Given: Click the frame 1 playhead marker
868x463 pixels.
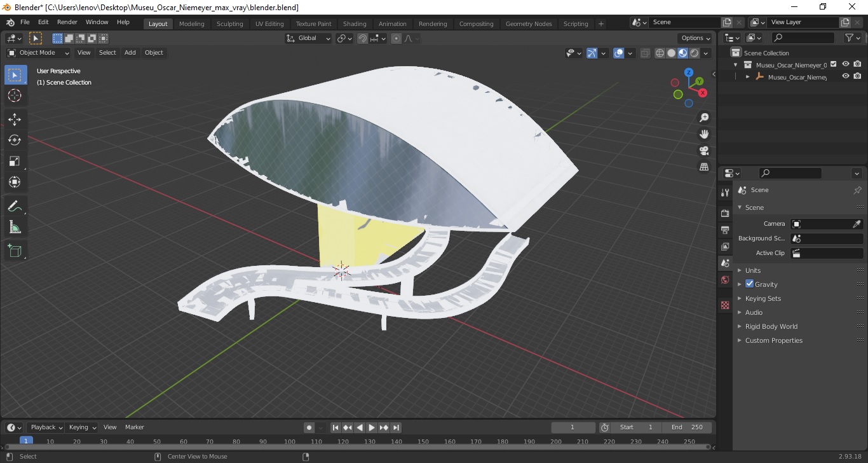Looking at the screenshot, I should pos(26,441).
